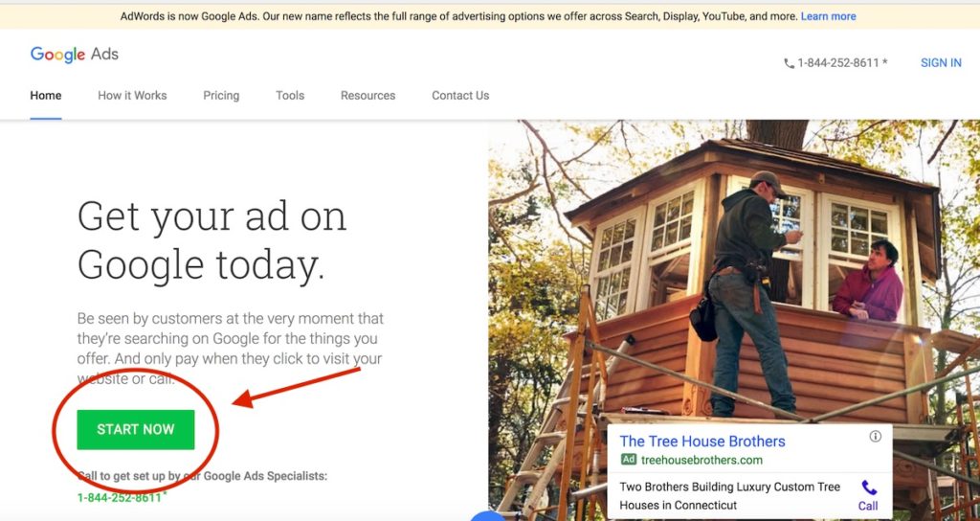The height and width of the screenshot is (521, 980).
Task: Open the Tools menu item
Action: click(290, 96)
